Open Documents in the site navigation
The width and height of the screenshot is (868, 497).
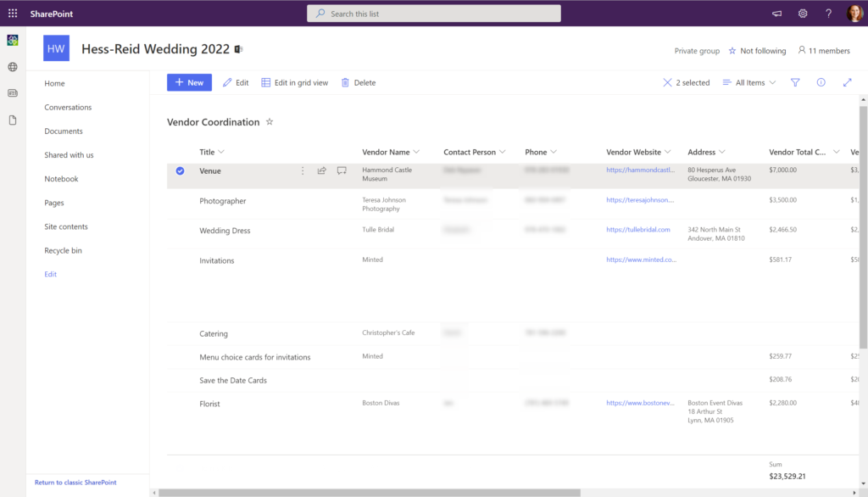pyautogui.click(x=64, y=131)
